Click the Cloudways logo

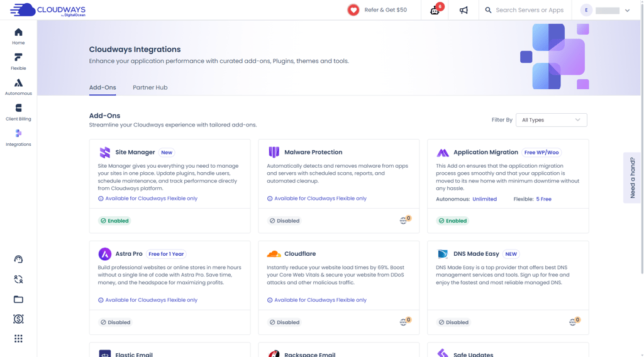point(48,10)
